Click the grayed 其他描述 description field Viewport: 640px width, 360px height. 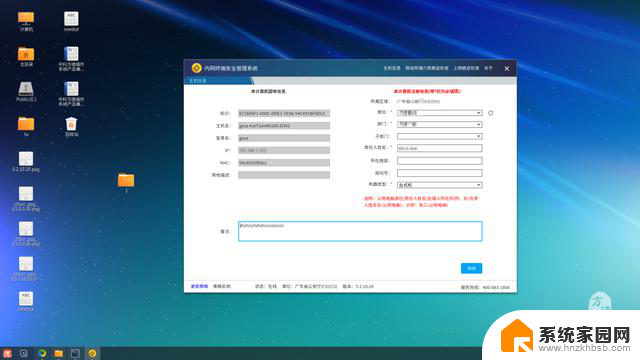pos(284,175)
